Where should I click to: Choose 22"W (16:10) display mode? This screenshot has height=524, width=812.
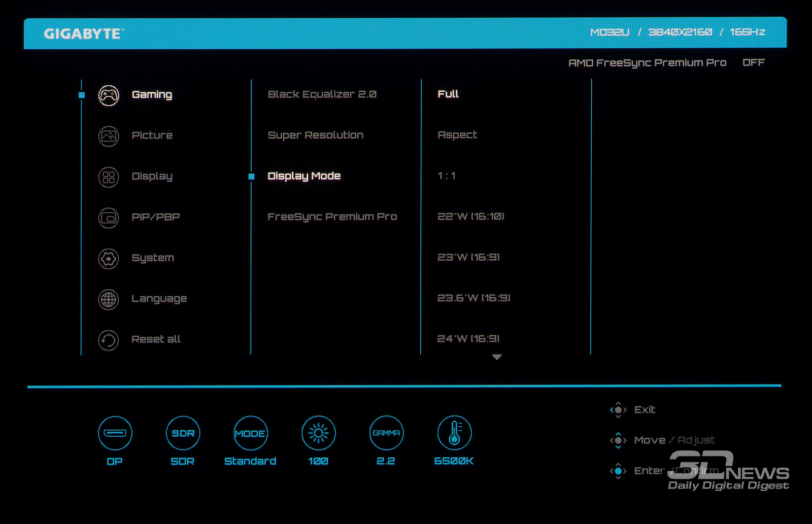click(x=471, y=216)
